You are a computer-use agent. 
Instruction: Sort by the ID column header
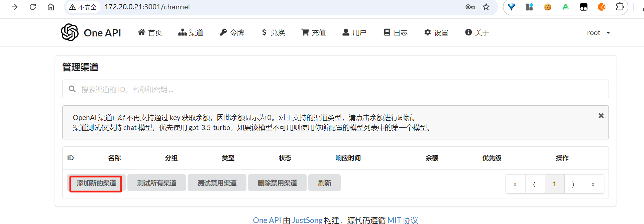pos(71,158)
